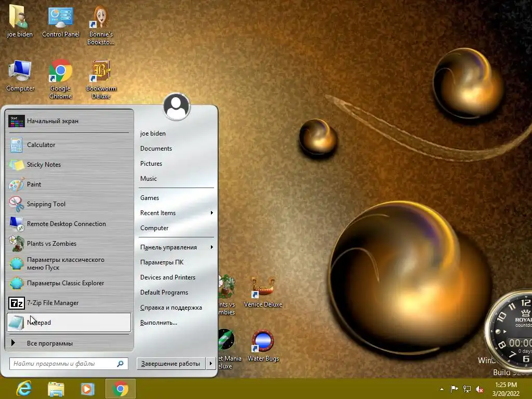The width and height of the screenshot is (532, 399).
Task: Open the Venice Deluxe desktop shortcut
Action: click(x=263, y=292)
